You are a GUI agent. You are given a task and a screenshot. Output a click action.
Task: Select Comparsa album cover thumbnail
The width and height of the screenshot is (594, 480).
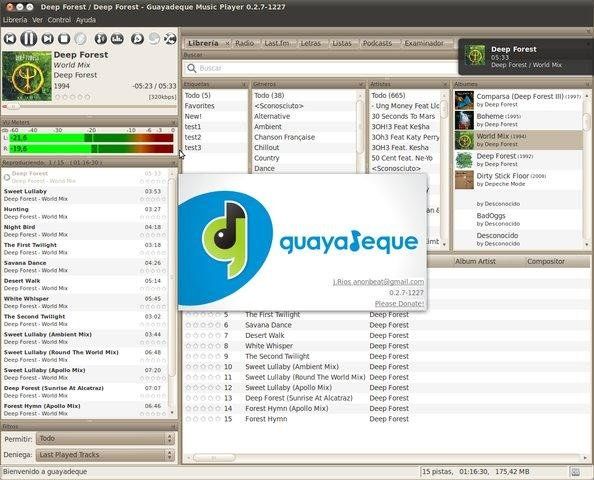(464, 100)
